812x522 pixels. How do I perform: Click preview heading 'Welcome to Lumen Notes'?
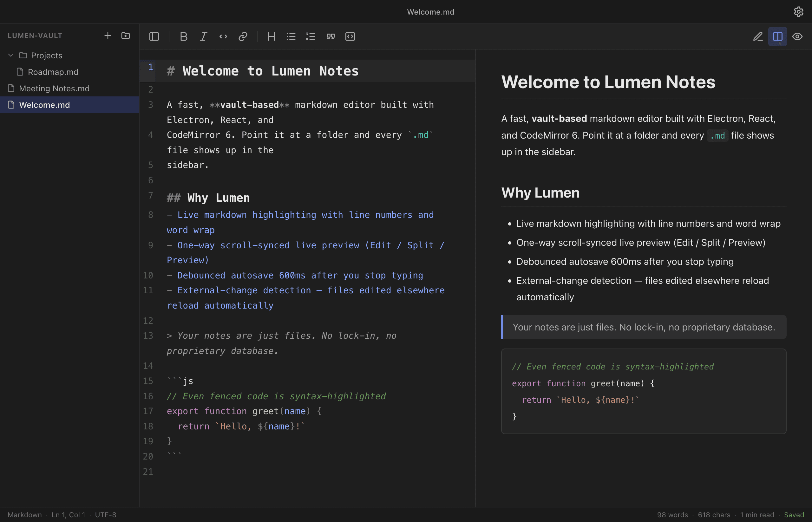coord(608,82)
